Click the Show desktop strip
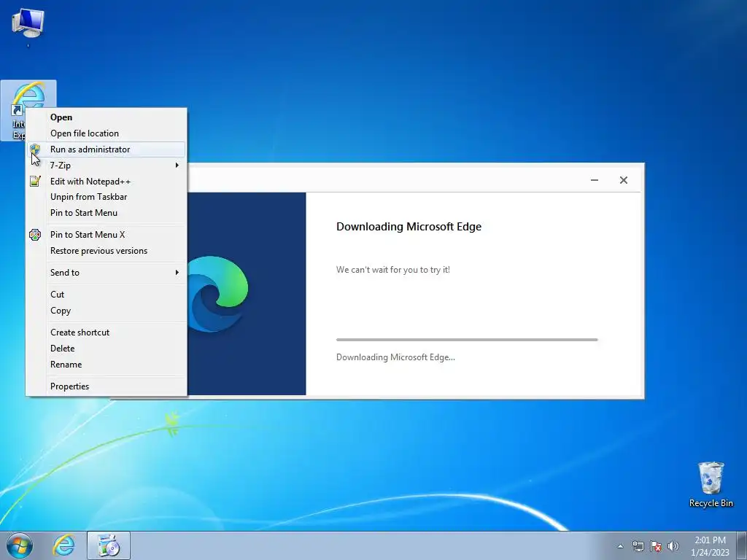Viewport: 747px width, 560px height. tap(742, 545)
